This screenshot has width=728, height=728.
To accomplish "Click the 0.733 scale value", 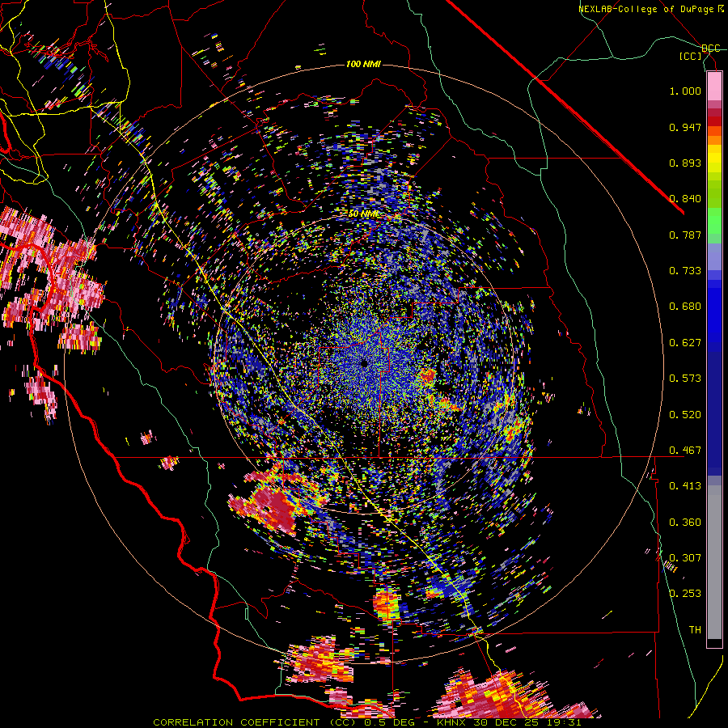I will 685,271.
